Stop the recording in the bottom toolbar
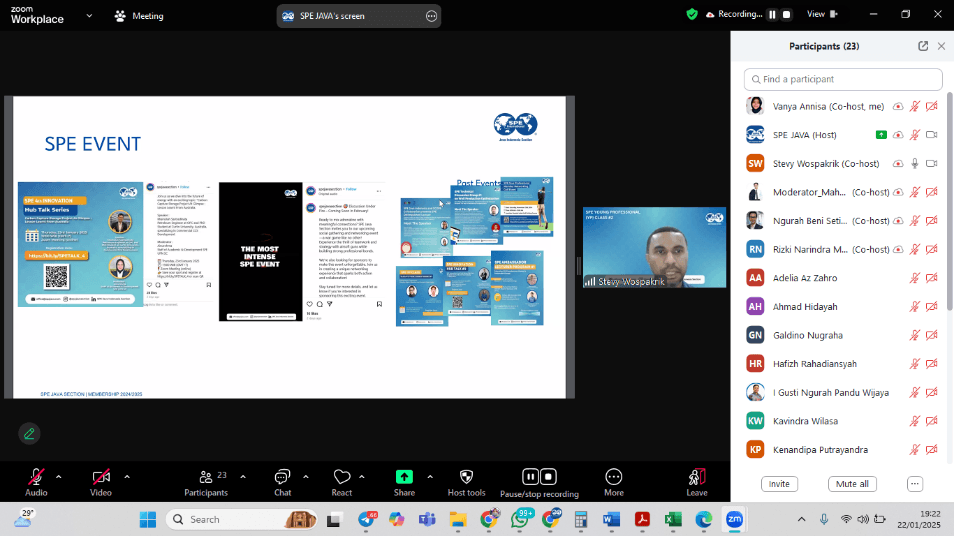This screenshot has width=954, height=536. pyautogui.click(x=548, y=476)
